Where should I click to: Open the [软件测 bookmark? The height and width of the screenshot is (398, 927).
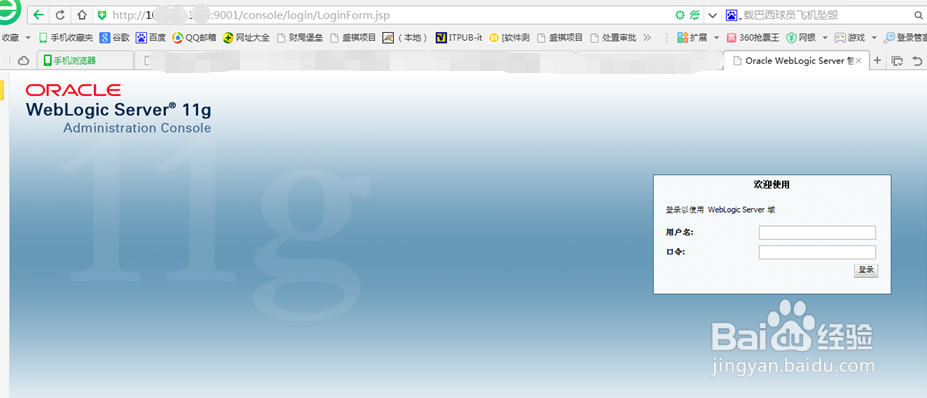509,38
